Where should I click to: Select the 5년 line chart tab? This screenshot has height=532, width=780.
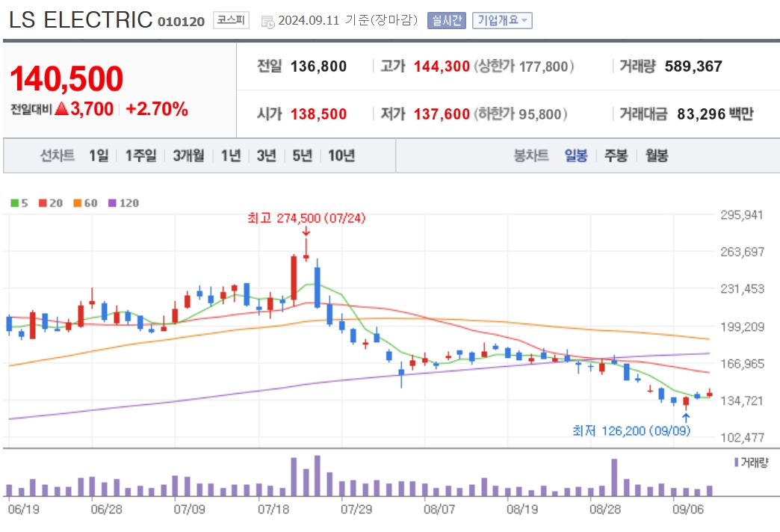coord(302,155)
